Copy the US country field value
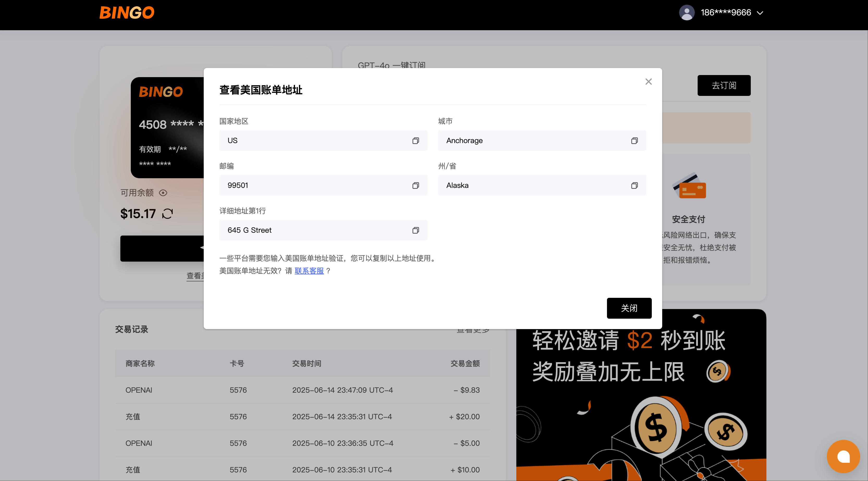868x481 pixels. pyautogui.click(x=416, y=140)
